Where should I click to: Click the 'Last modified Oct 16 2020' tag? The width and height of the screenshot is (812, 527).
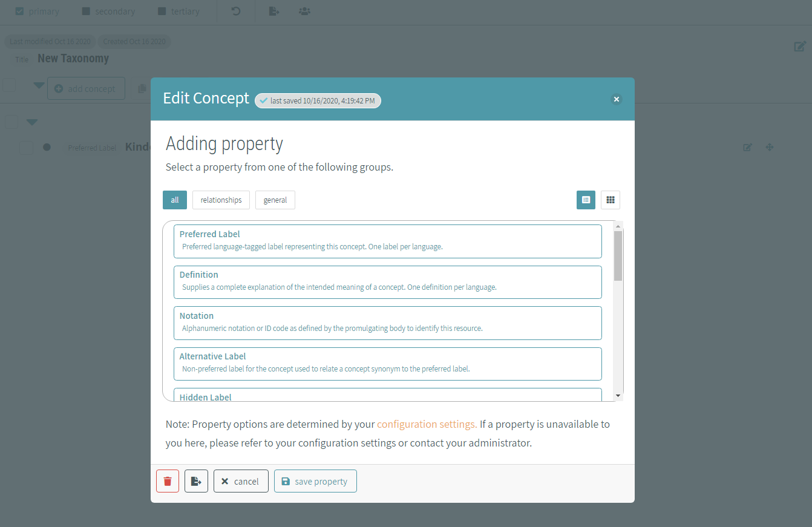pos(50,42)
